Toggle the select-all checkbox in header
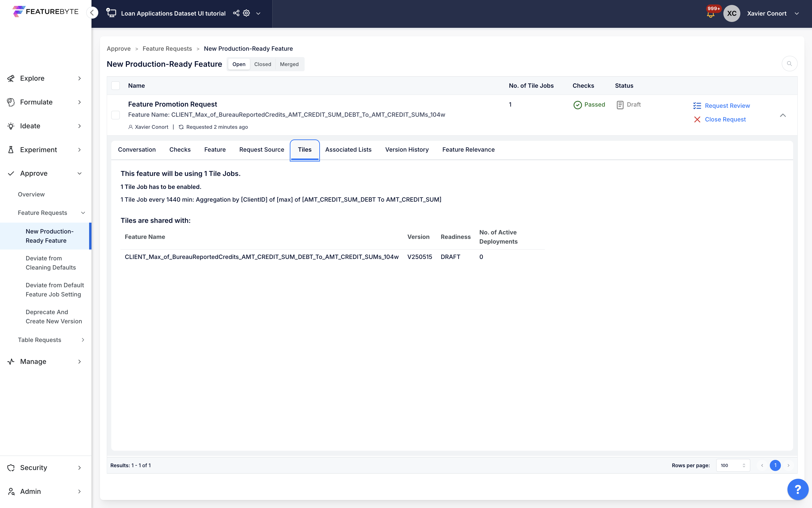 [x=116, y=86]
